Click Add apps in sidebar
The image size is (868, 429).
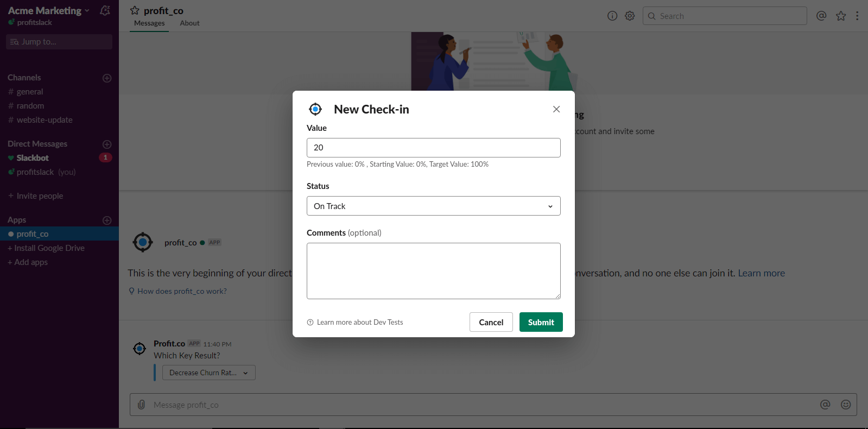tap(28, 262)
